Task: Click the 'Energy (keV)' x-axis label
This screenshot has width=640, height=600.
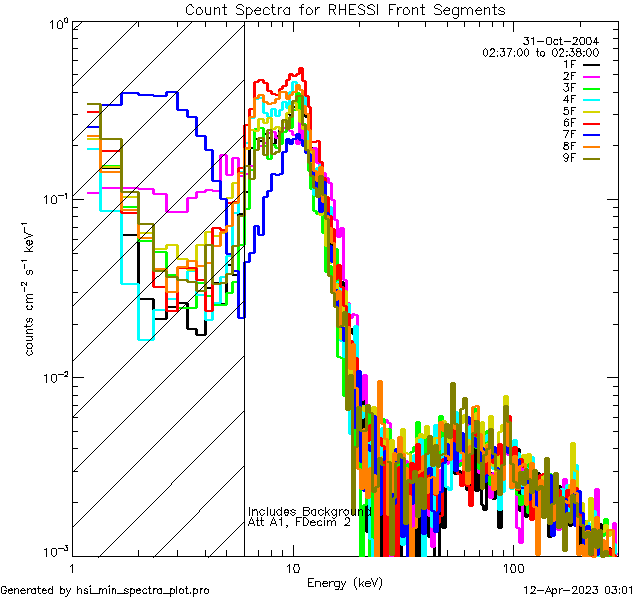Action: point(345,582)
